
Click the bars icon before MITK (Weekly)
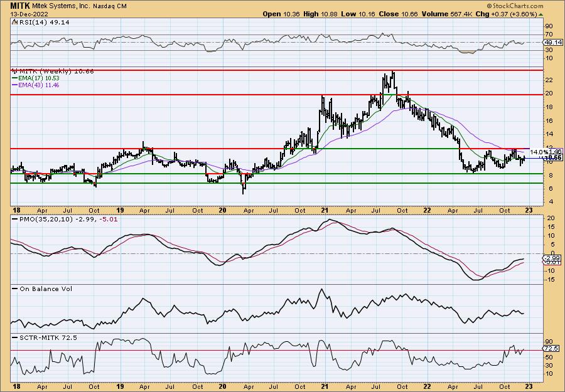(14, 72)
